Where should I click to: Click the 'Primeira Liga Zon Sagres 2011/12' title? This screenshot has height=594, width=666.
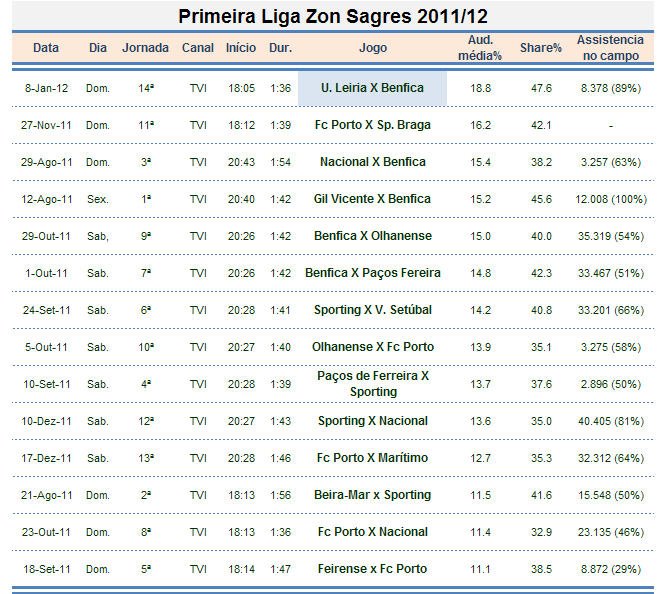pos(333,17)
